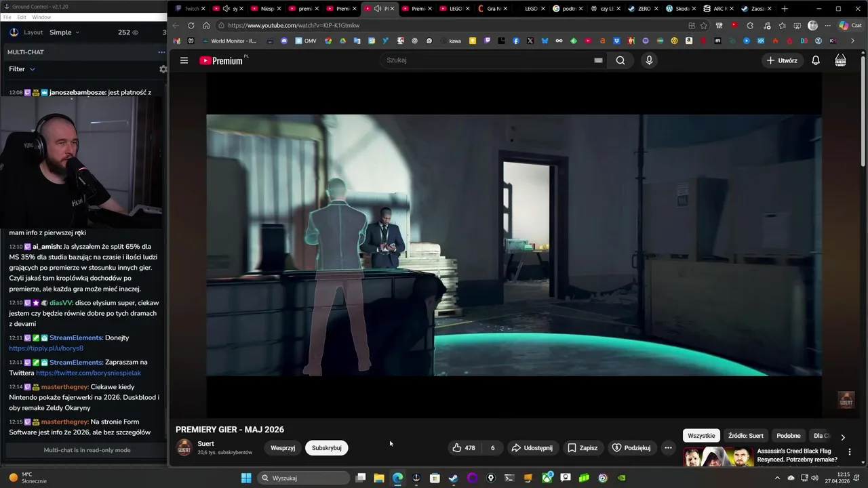Viewport: 868px width, 488px height.
Task: Open the on-screen keyboard in YouTube search
Action: pyautogui.click(x=598, y=60)
